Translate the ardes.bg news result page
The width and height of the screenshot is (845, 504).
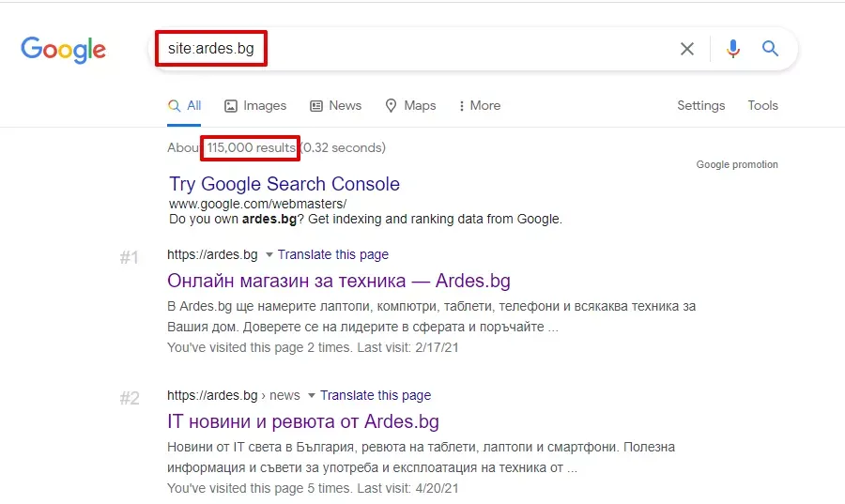376,395
